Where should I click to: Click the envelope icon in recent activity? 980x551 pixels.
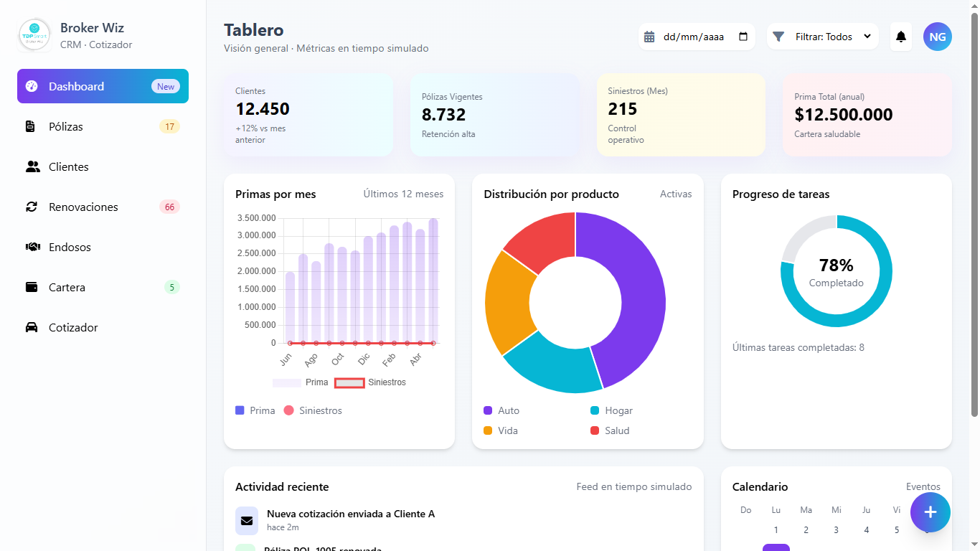pos(247,521)
